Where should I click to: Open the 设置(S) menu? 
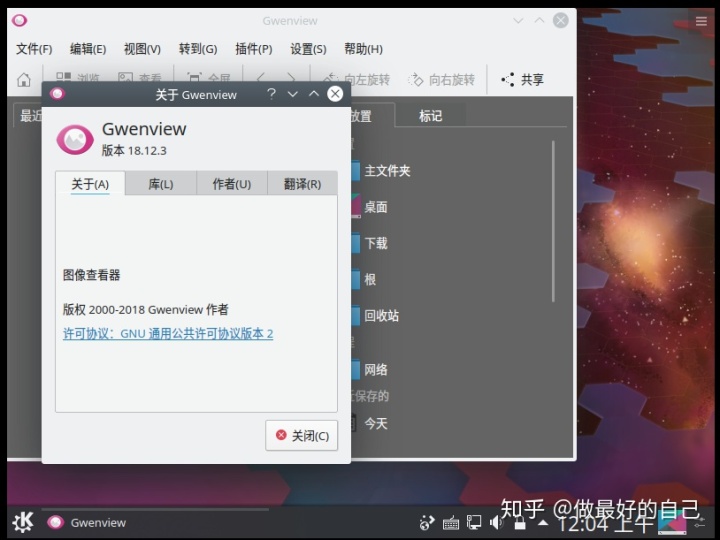tap(308, 49)
